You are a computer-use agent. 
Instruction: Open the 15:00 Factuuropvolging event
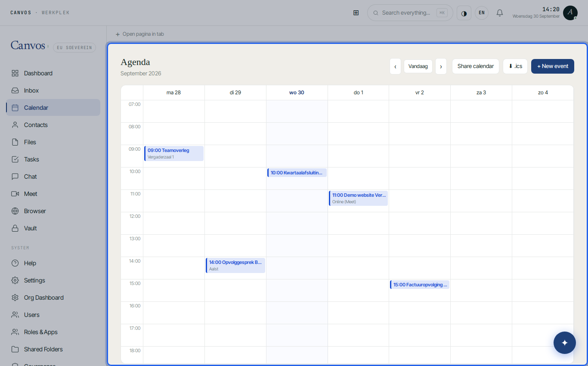point(420,285)
